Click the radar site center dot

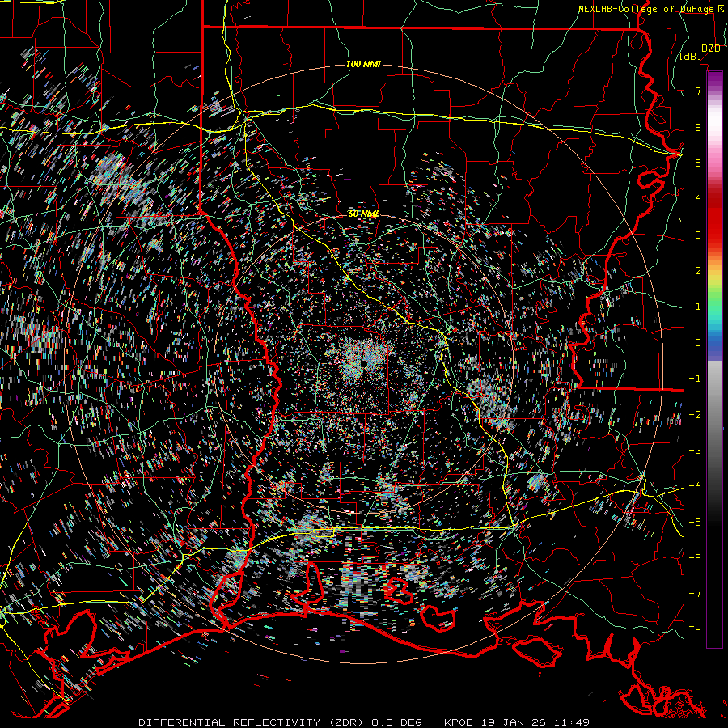[x=364, y=362]
